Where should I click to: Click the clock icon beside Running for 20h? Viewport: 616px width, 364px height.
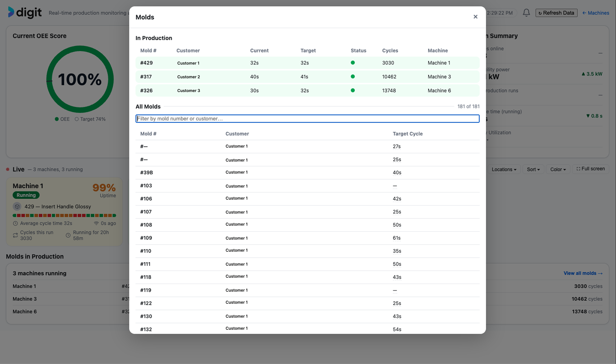68,235
